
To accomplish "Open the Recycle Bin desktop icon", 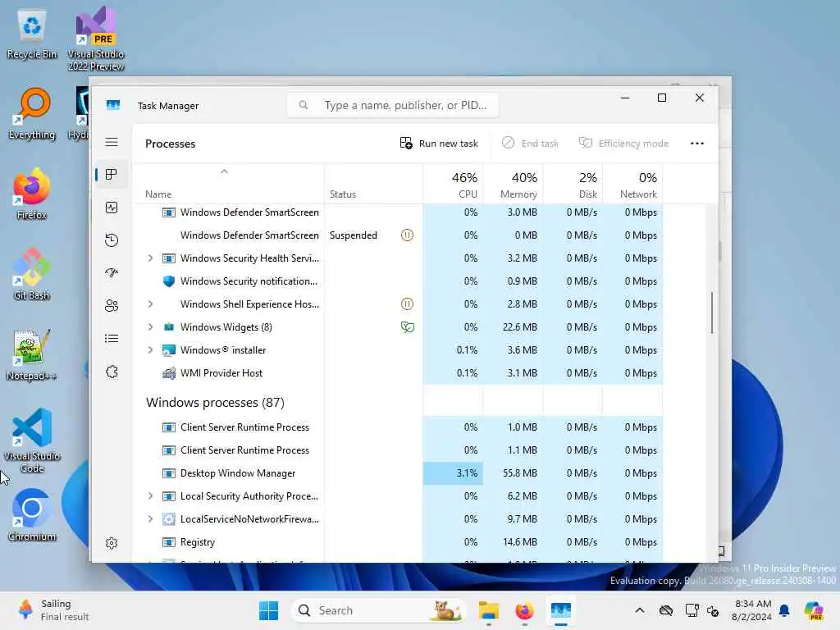I will pyautogui.click(x=32, y=33).
